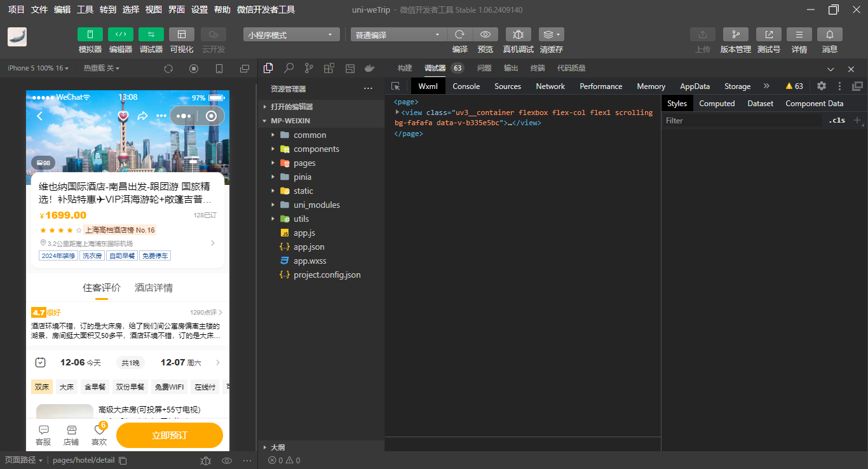Screen dimensions: 868x469
Task: Open project details button
Action: click(x=799, y=34)
